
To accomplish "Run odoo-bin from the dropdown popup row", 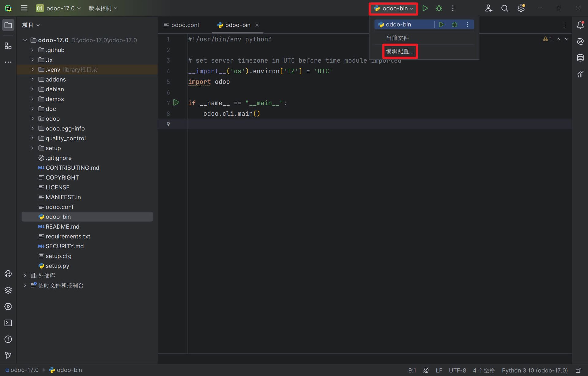I will (x=441, y=25).
